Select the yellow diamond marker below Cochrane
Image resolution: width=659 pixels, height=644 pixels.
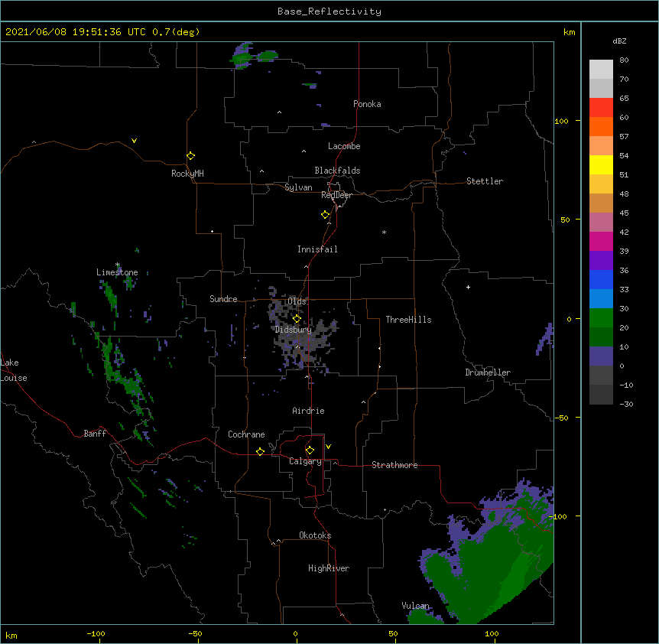260,451
